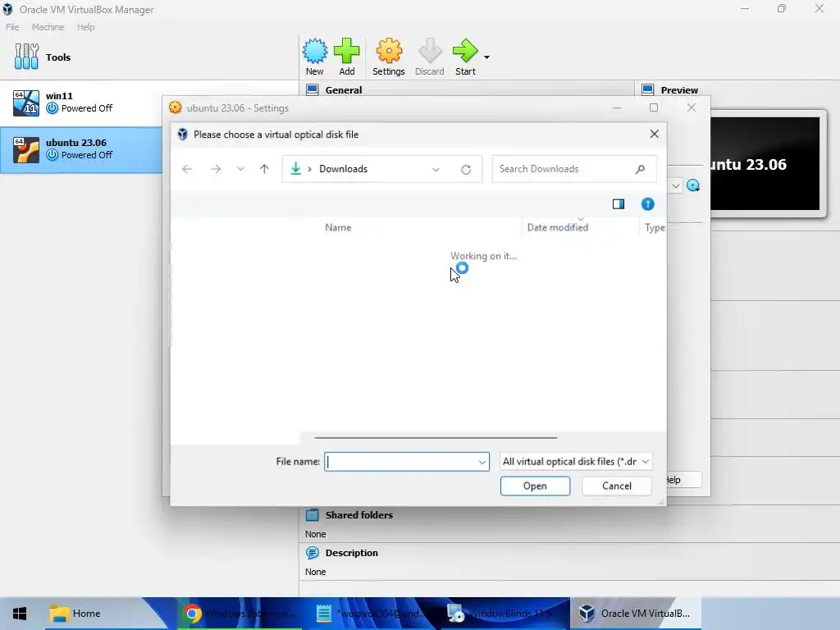
Task: Expand the File name dropdown arrow
Action: pyautogui.click(x=482, y=462)
